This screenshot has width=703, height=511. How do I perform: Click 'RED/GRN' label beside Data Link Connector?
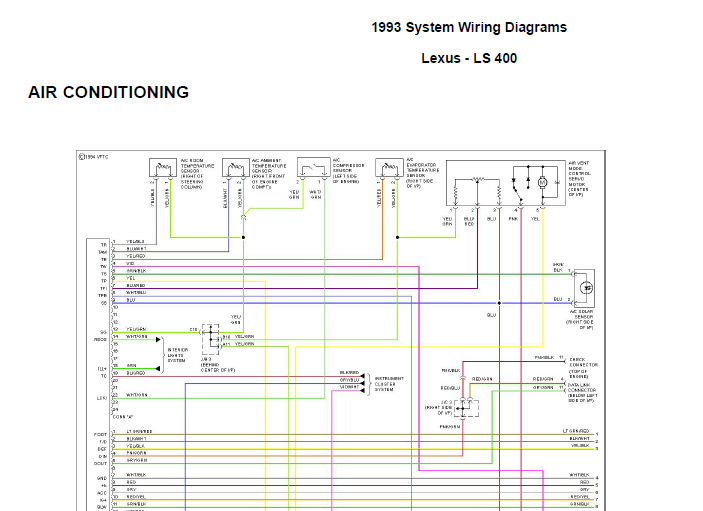tap(543, 379)
